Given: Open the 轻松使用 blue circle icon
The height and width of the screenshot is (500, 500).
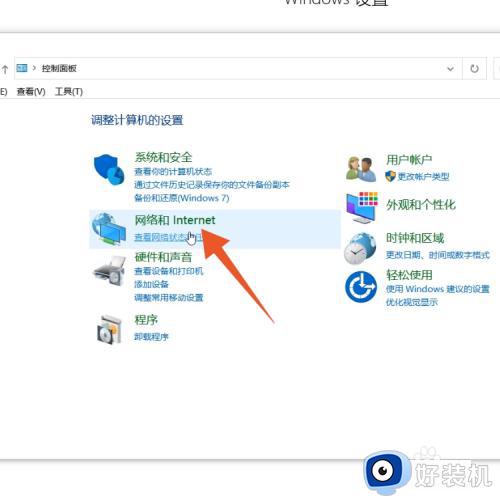Looking at the screenshot, I should pyautogui.click(x=361, y=287).
